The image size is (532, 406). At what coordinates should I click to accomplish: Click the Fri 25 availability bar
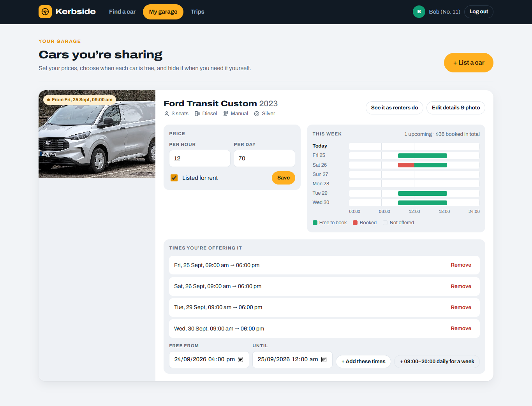point(423,156)
